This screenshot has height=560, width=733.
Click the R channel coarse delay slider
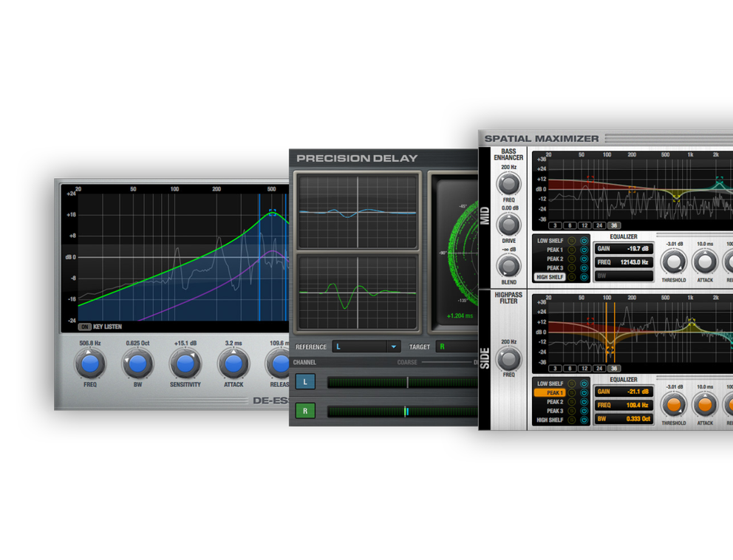(x=405, y=410)
